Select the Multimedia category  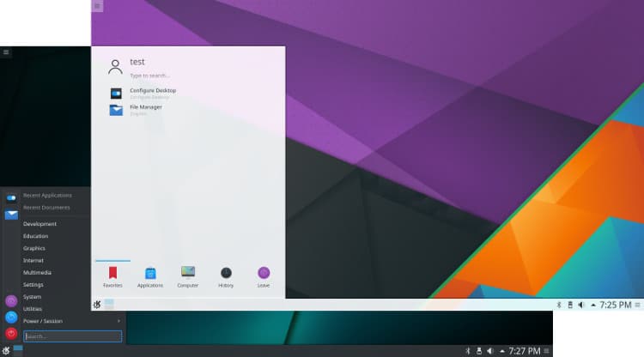pos(37,272)
